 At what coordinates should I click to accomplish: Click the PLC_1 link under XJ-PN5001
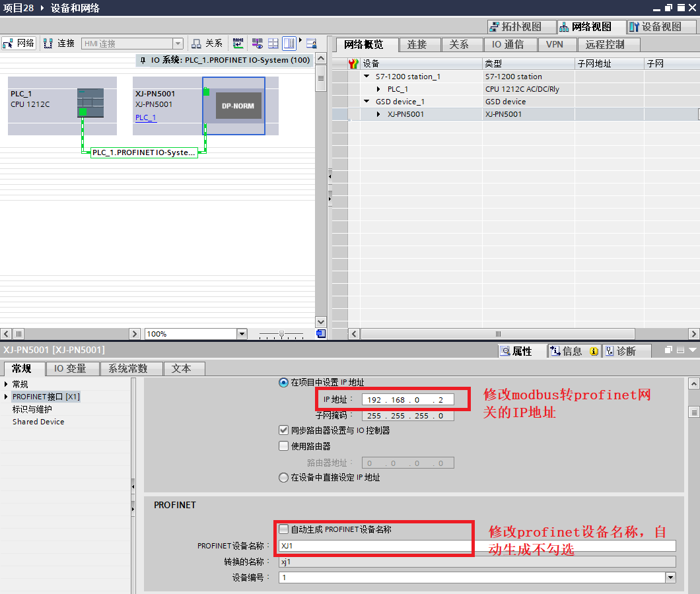coord(146,117)
